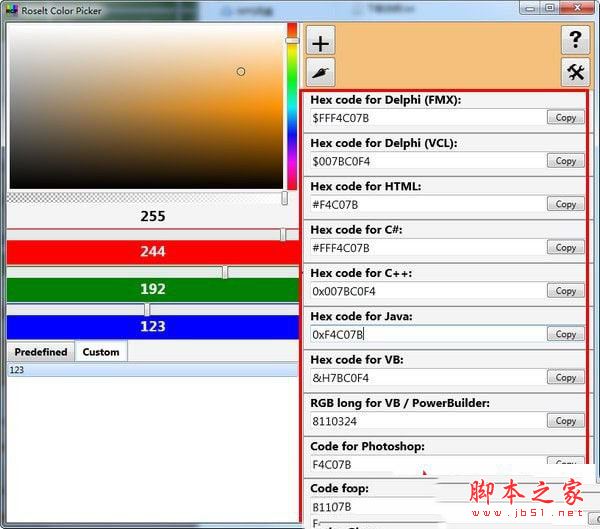Click the Delphi FMX field $FFF4C07B
The image size is (600, 529).
click(x=429, y=118)
